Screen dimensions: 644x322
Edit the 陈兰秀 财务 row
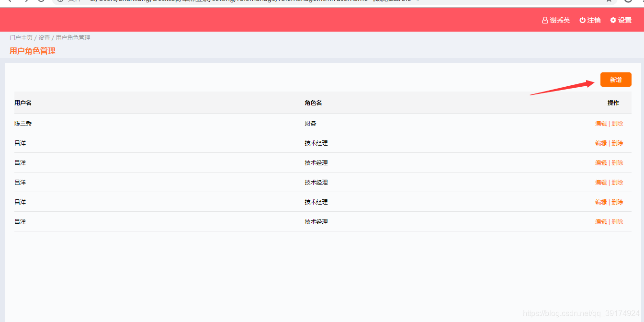601,124
